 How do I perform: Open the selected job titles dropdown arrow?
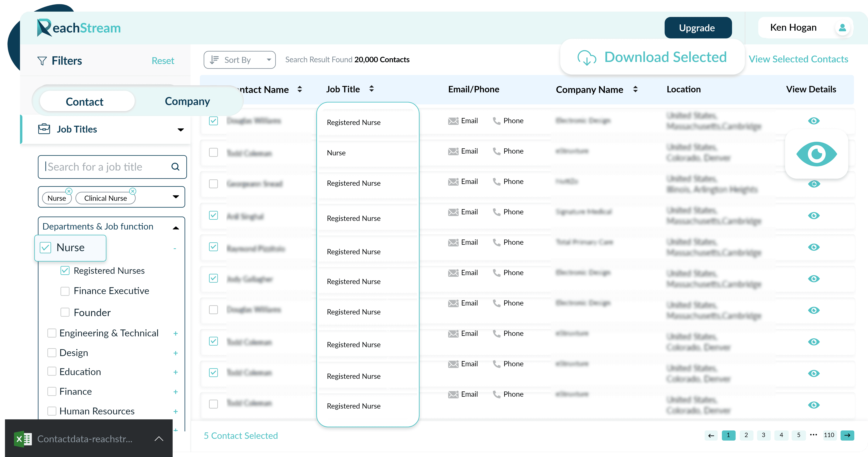[x=176, y=197]
